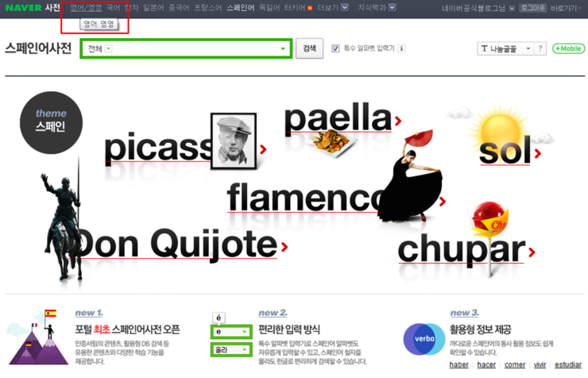Uncheck the 특수 알파벳 입력기 checkbox
The image size is (588, 378).
pyautogui.click(x=335, y=48)
